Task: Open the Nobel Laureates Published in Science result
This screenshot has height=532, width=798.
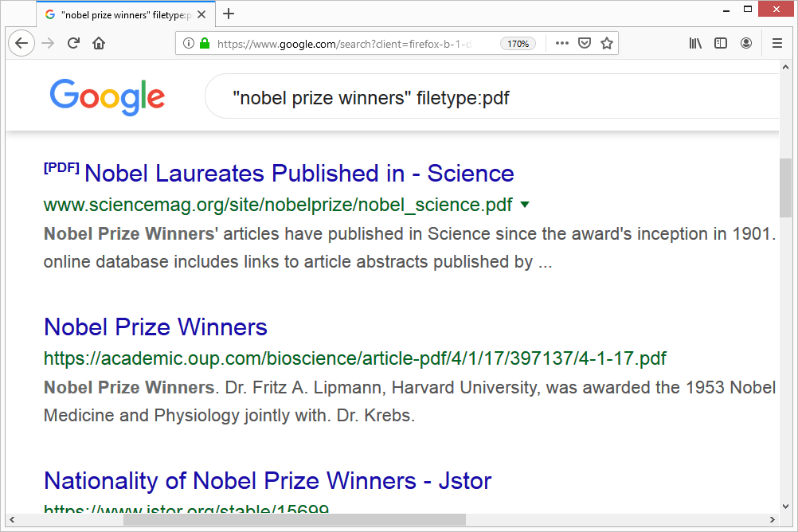Action: [x=299, y=173]
